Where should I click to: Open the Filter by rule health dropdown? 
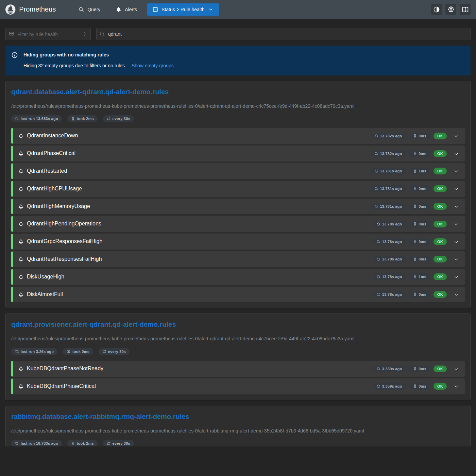click(48, 34)
